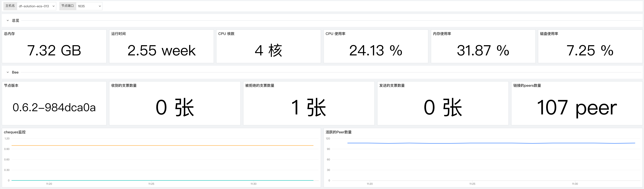
Task: Click the 运行时间 2.55 week panel
Action: 161,50
